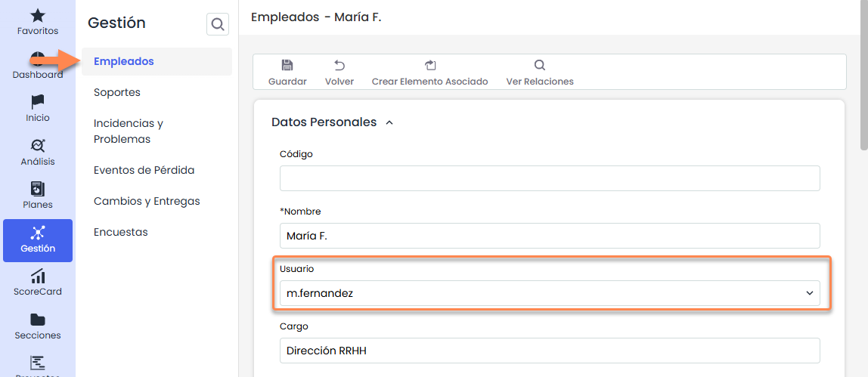Viewport: 868px width, 377px height.
Task: Go to Inicio flag icon
Action: click(38, 102)
